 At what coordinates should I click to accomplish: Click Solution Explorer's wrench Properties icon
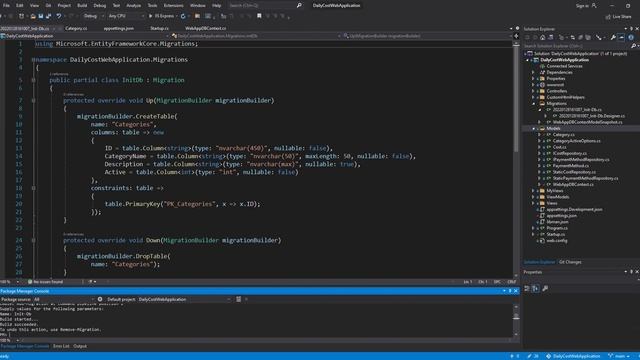pyautogui.click(x=613, y=37)
